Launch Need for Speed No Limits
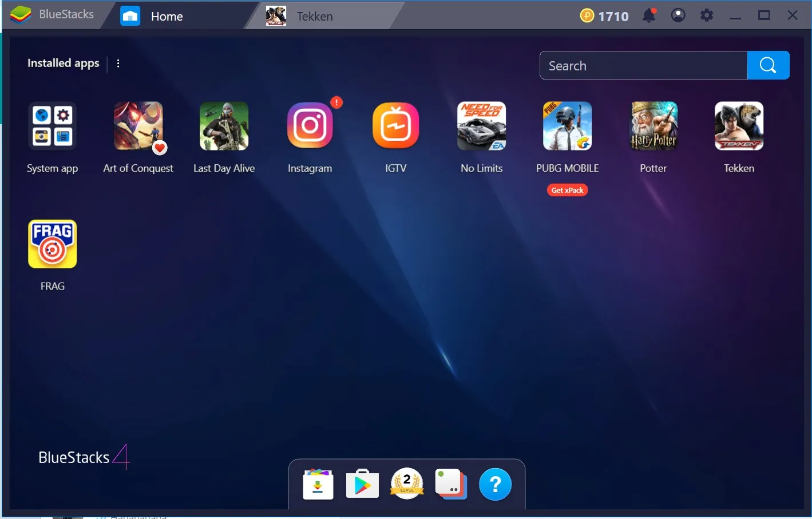This screenshot has width=812, height=519. point(481,126)
